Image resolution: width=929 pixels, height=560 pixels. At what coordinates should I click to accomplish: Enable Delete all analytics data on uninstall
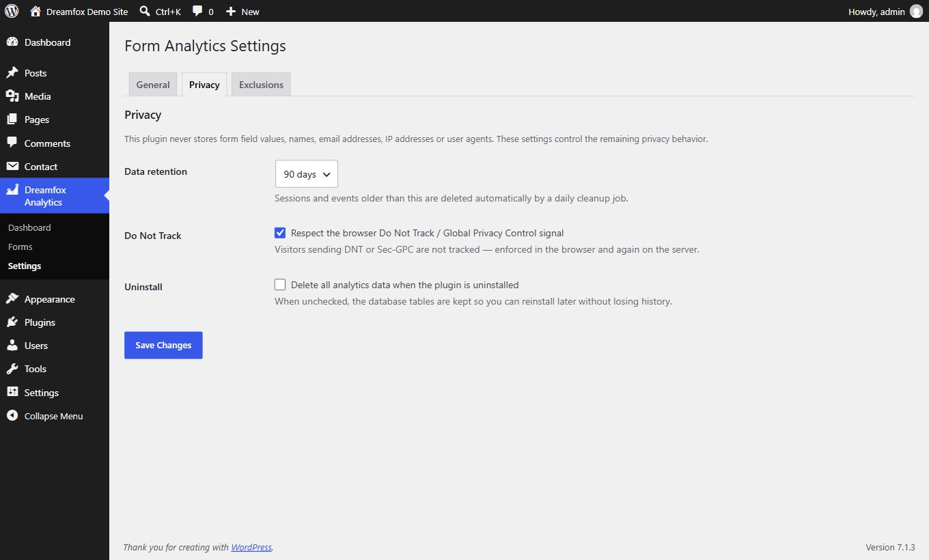click(x=280, y=285)
